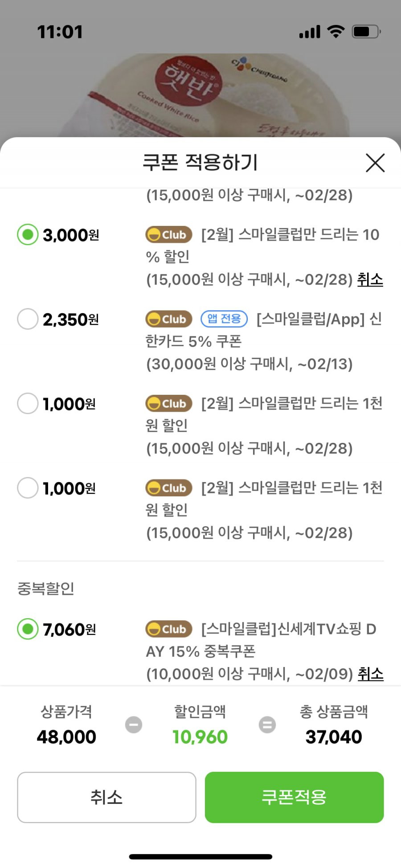Toggle the 7,060원 duplicate discount coupon

(28, 629)
